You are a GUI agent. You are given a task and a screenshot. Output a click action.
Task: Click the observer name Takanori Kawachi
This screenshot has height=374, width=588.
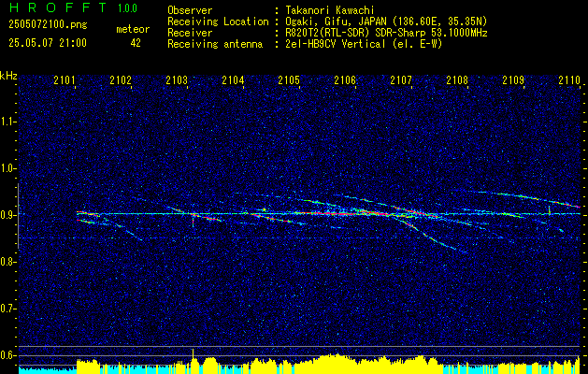(x=330, y=10)
